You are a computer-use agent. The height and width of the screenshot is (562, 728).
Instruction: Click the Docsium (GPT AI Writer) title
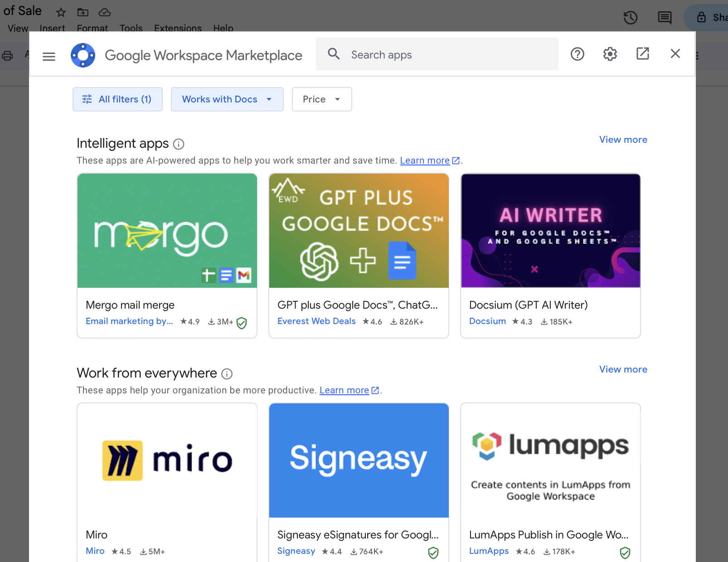point(529,305)
